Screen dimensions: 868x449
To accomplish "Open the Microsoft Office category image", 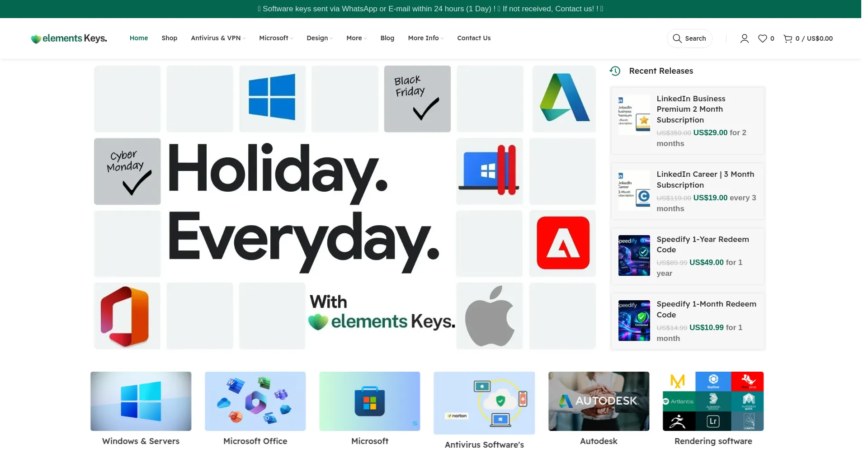I will click(255, 401).
